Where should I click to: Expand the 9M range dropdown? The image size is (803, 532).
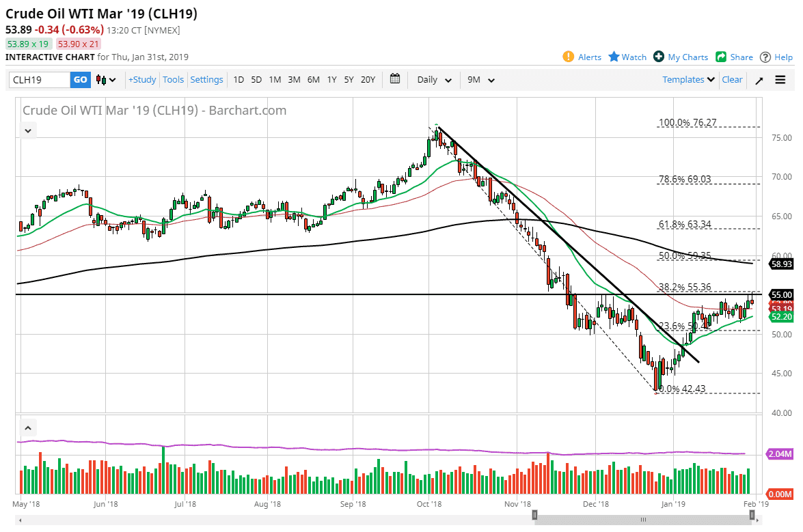click(x=480, y=80)
